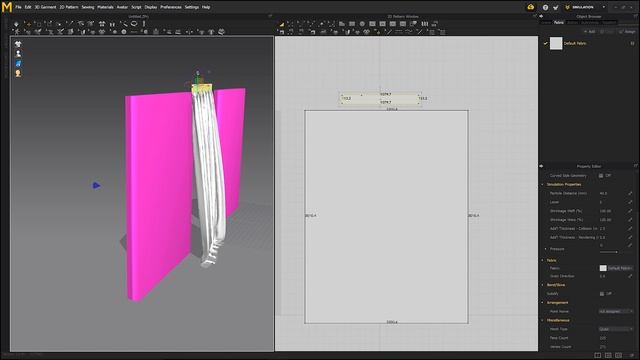The height and width of the screenshot is (360, 640).
Task: Show garment display options in 3D viewport
Action: (18, 44)
